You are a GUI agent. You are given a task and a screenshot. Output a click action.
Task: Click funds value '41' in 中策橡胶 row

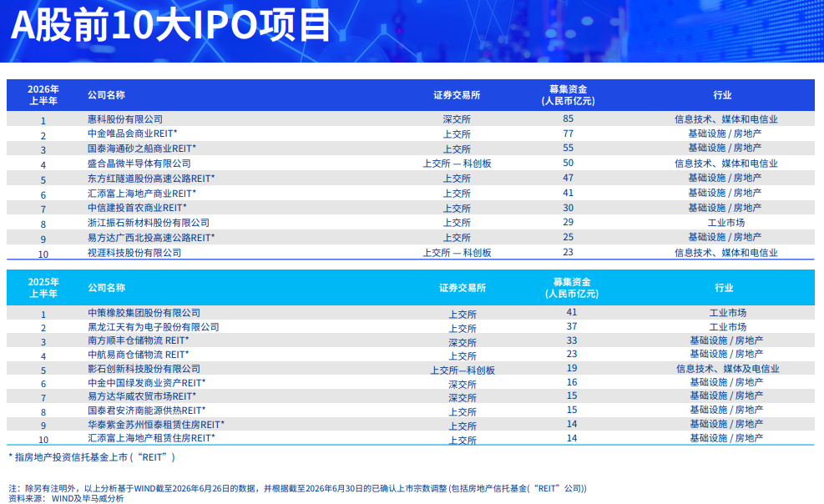(x=572, y=312)
